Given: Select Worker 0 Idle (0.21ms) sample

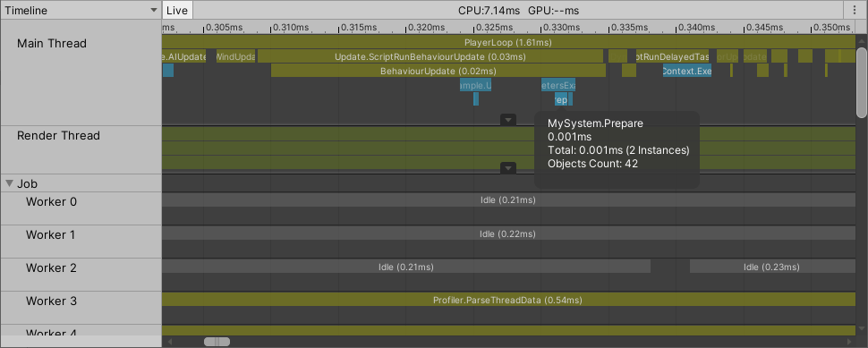Looking at the screenshot, I should (x=508, y=199).
